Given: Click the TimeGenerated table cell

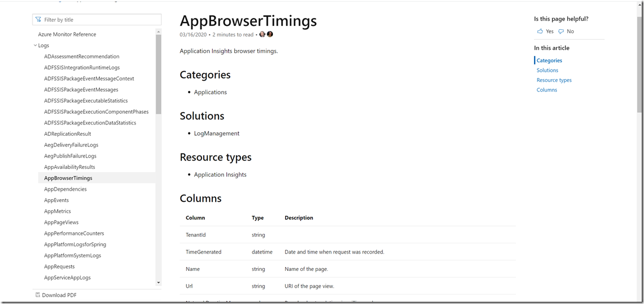Looking at the screenshot, I should coord(203,252).
